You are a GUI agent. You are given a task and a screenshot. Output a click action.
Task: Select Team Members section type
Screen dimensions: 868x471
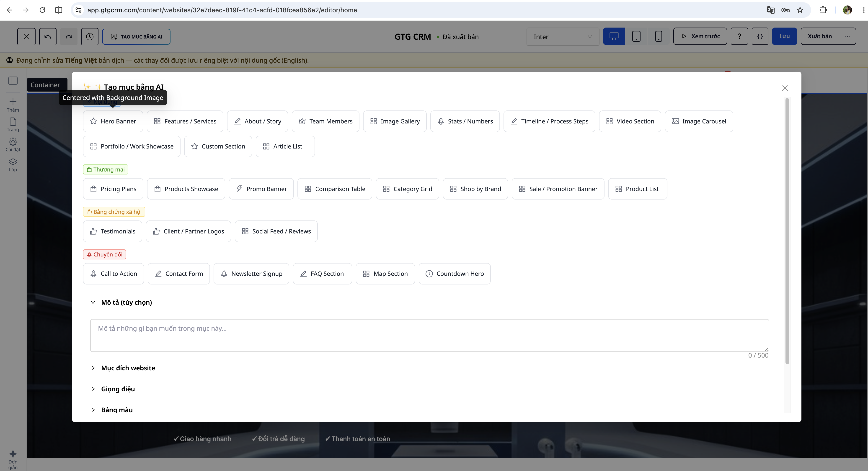tap(325, 121)
